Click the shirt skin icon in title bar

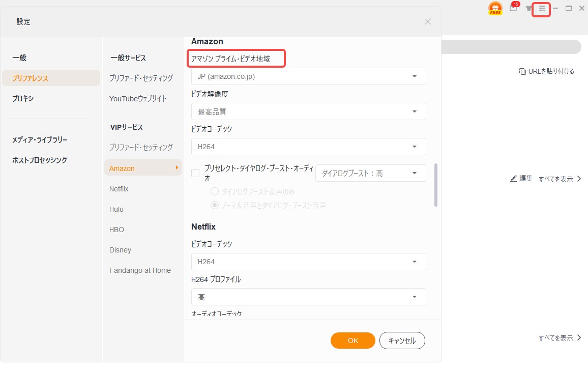coord(528,8)
